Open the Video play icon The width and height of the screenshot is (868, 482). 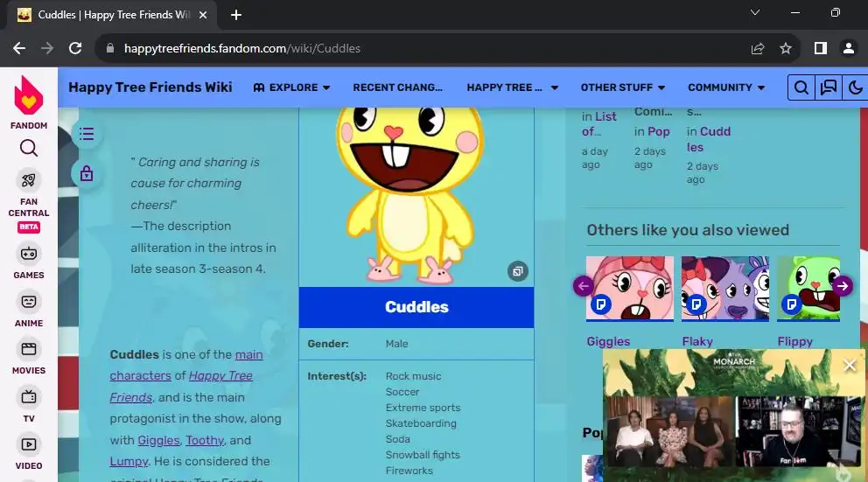click(x=29, y=444)
